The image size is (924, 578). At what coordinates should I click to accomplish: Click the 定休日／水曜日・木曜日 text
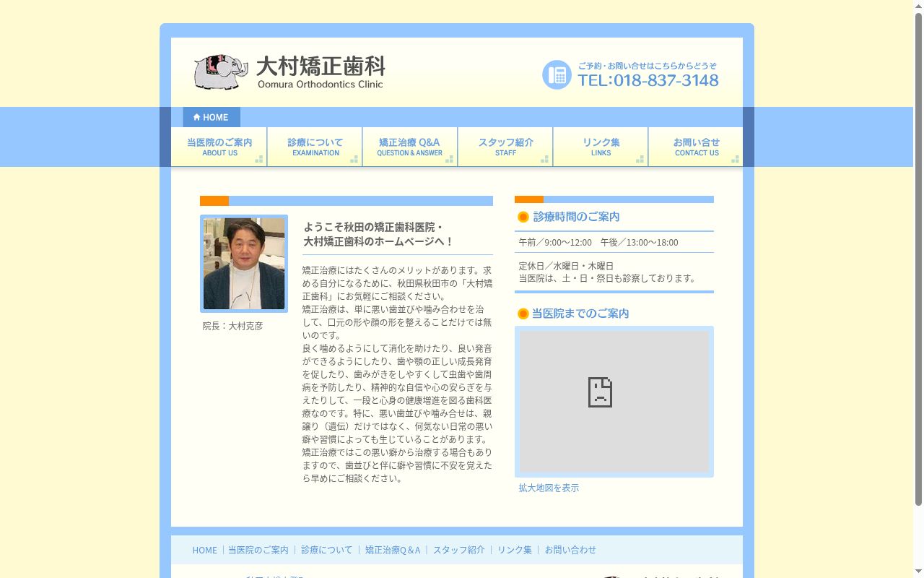[566, 266]
